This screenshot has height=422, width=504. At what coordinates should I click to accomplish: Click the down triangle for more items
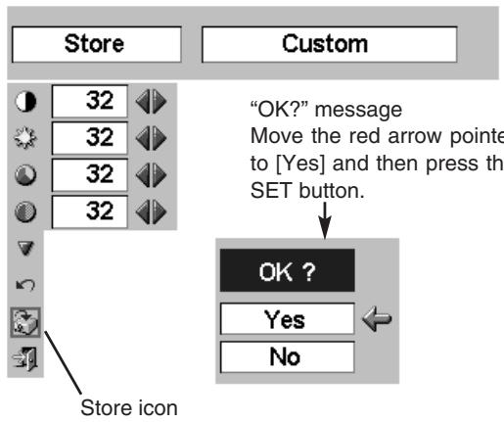25,249
